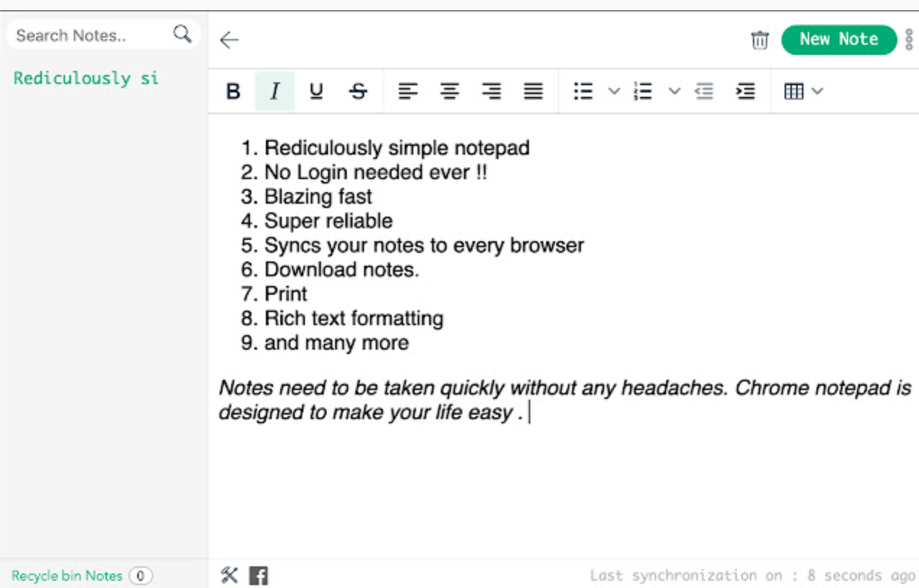Screen dimensions: 919x588
Task: Insert a numbered list
Action: tap(642, 92)
